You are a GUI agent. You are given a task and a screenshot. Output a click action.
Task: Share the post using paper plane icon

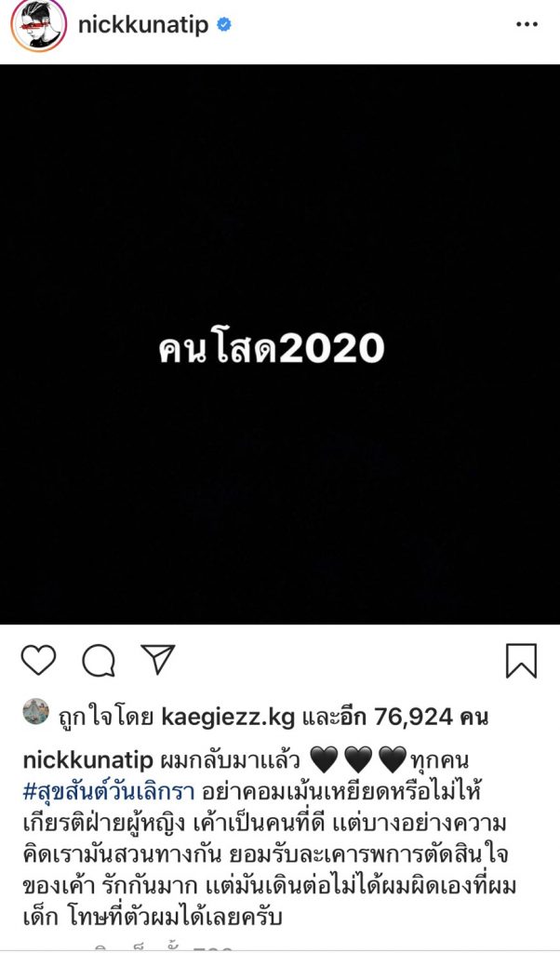(158, 659)
